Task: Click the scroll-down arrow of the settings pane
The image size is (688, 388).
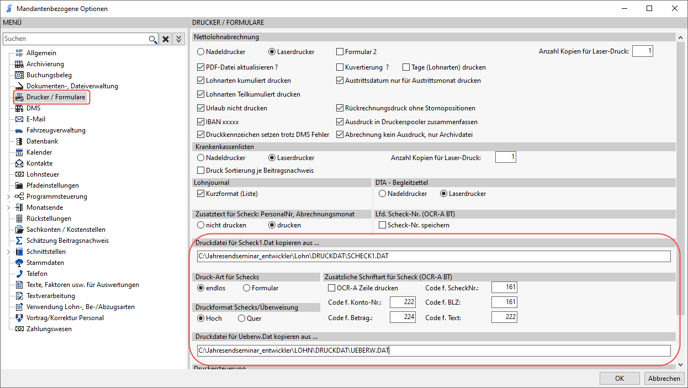Action: coord(680,364)
